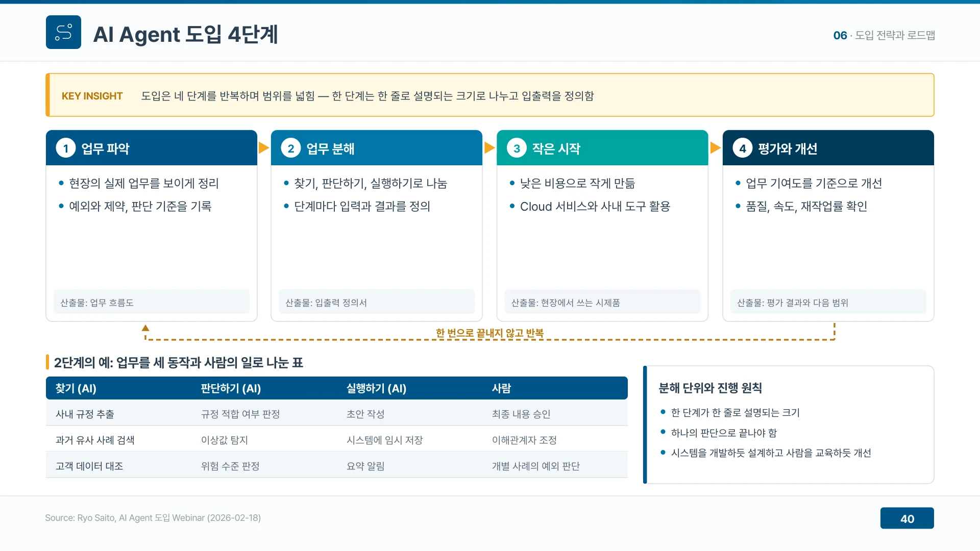The width and height of the screenshot is (980, 551).
Task: Click the heading '분해 단위와 진행 원칙'
Action: (x=710, y=388)
